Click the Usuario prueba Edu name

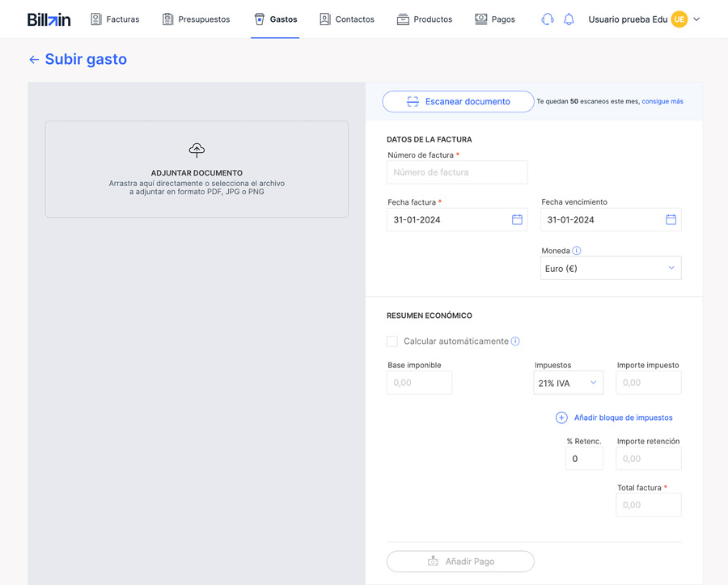coord(628,19)
